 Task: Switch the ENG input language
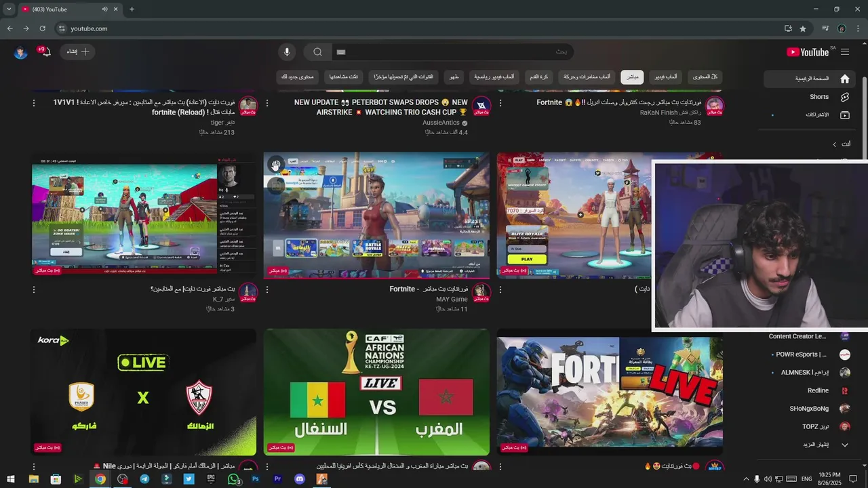(807, 479)
